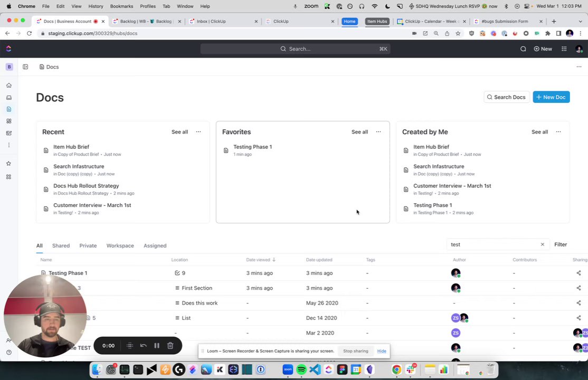Open the quick action apps grid in header

(x=564, y=49)
